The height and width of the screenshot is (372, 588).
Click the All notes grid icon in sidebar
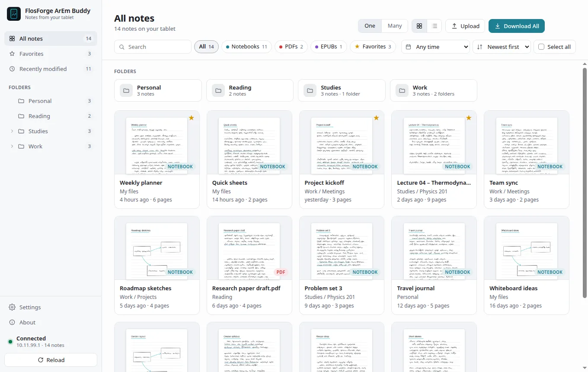point(12,38)
